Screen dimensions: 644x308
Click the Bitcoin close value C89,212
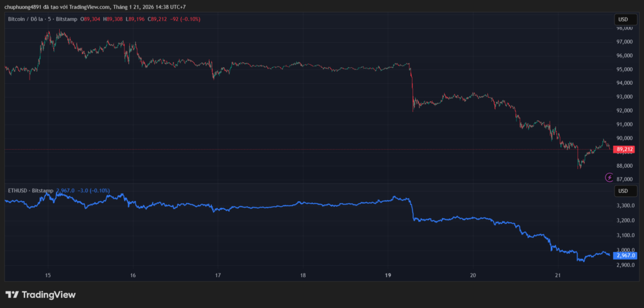pos(157,19)
